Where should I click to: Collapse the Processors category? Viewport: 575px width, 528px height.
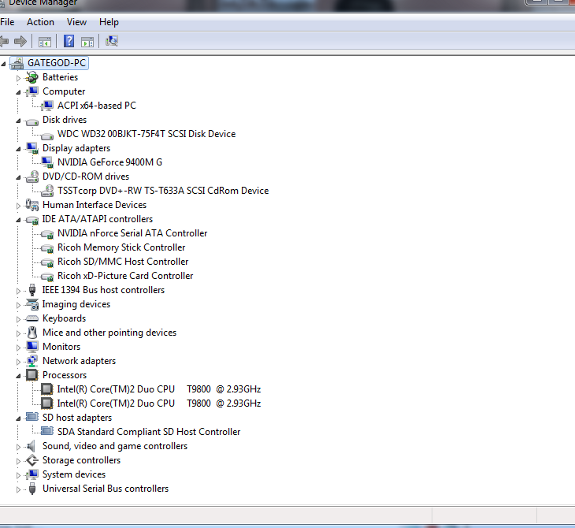pyautogui.click(x=18, y=376)
